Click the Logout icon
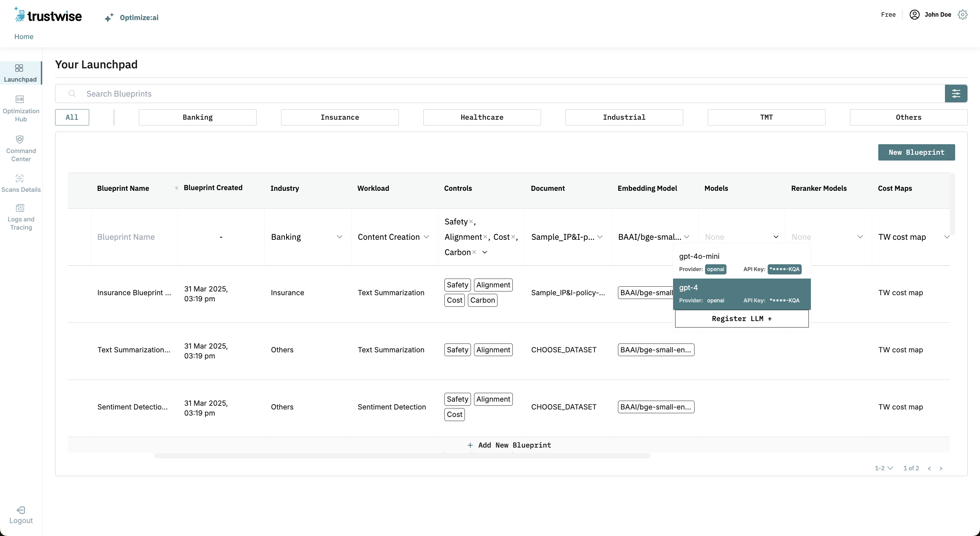 21,510
